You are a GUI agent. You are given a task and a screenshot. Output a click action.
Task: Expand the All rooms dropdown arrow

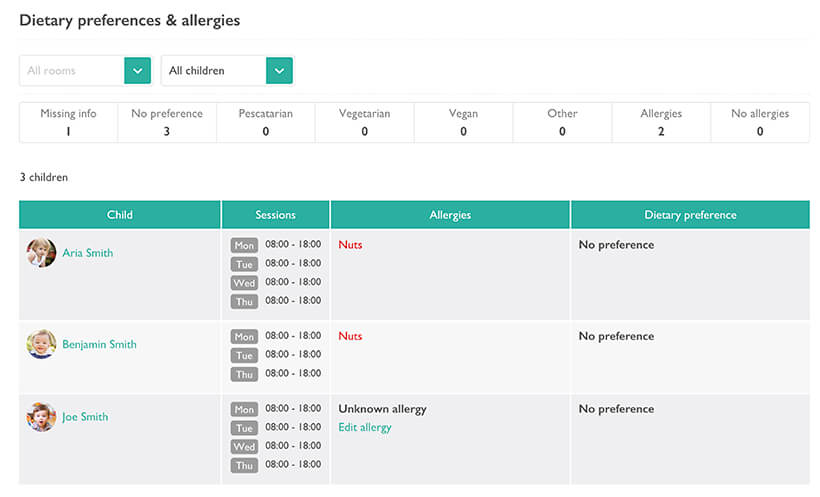[x=137, y=71]
